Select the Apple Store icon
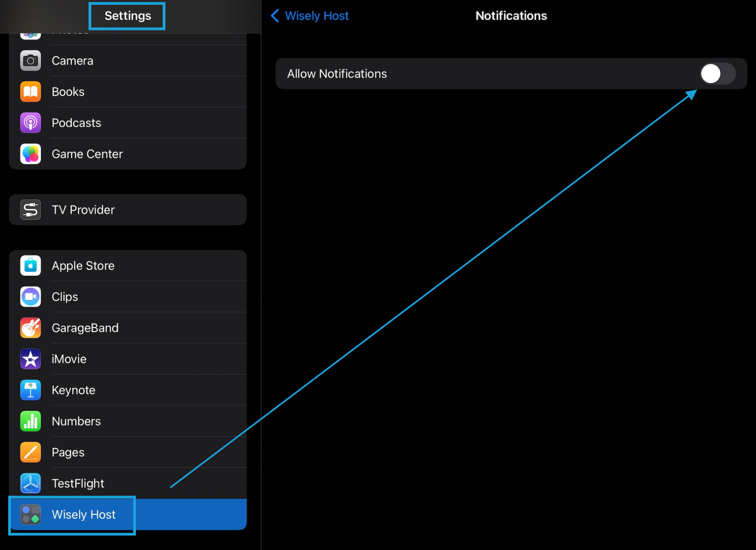The image size is (756, 550). pyautogui.click(x=30, y=266)
